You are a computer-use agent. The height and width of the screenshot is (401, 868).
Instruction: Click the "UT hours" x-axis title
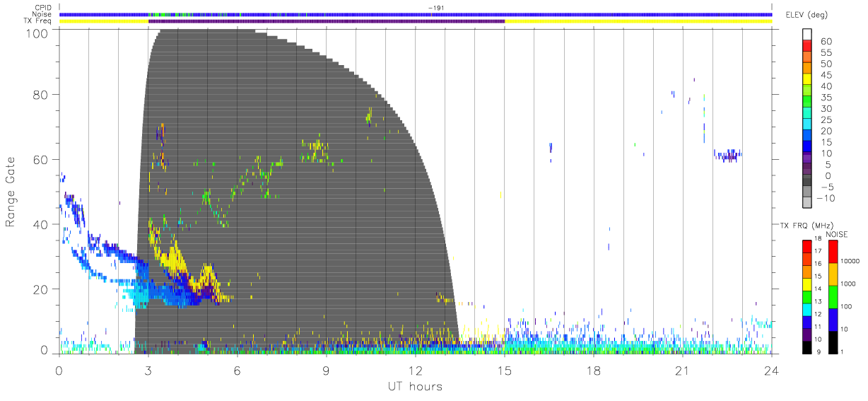(x=414, y=386)
